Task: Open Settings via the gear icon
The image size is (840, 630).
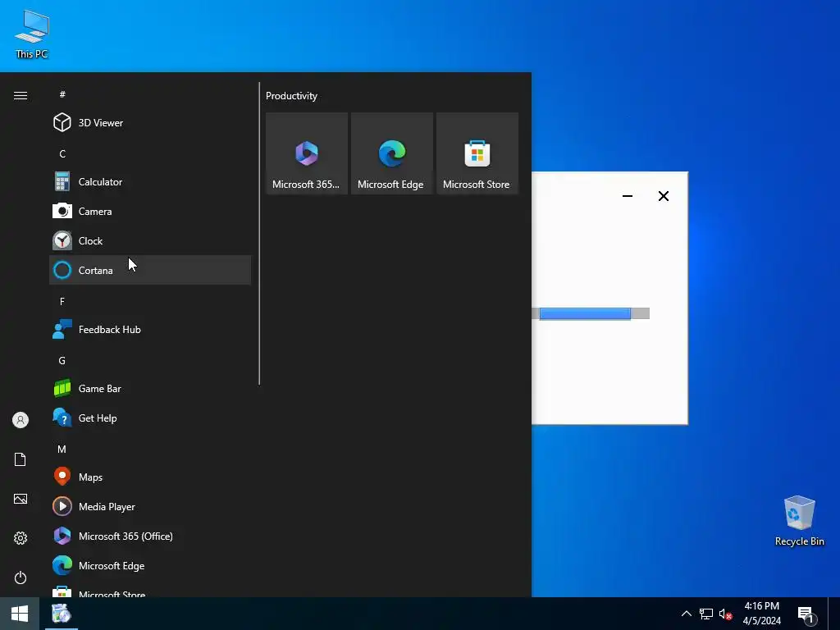Action: (x=21, y=538)
